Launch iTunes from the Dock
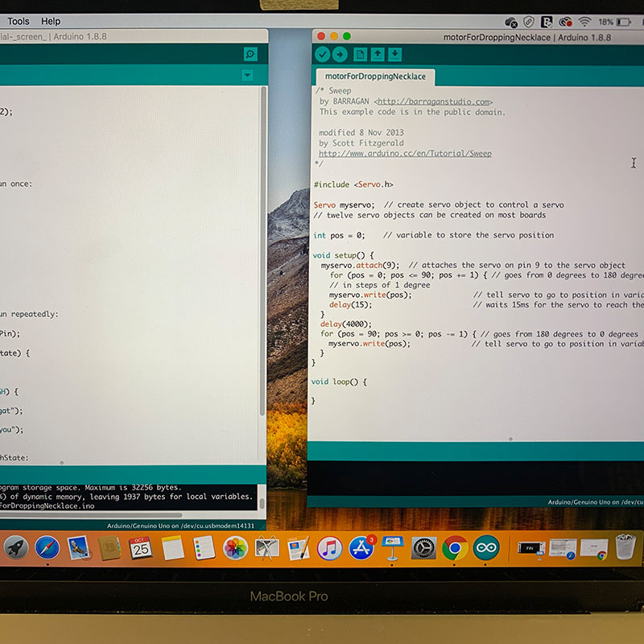The height and width of the screenshot is (644, 644). pos(329,548)
